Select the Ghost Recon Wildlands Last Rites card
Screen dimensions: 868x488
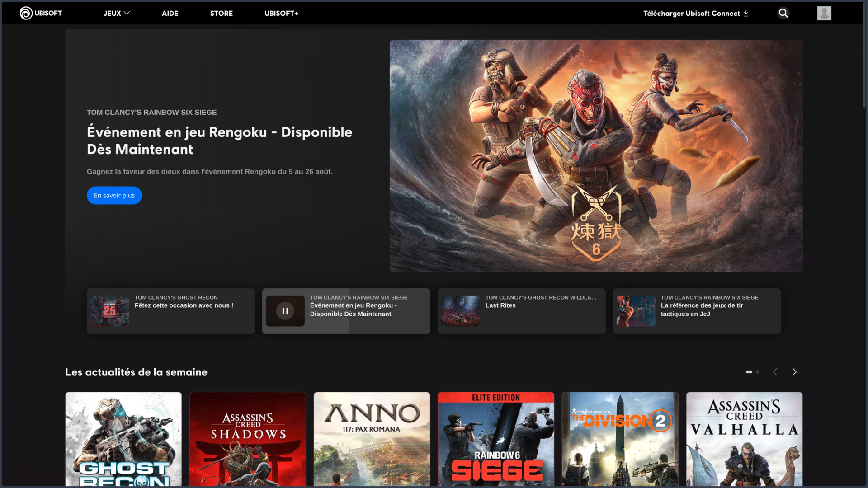point(522,311)
